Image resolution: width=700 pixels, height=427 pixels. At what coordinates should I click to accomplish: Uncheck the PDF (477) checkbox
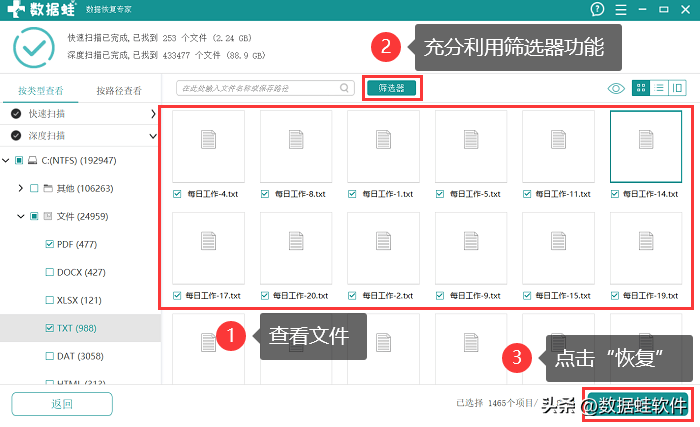pos(51,243)
